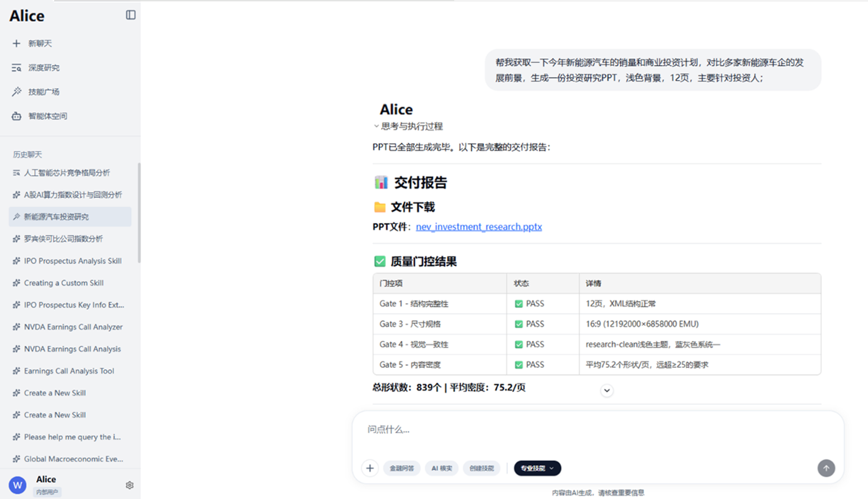
Task: Collapse the sidebar with the panel icon
Action: 130,15
